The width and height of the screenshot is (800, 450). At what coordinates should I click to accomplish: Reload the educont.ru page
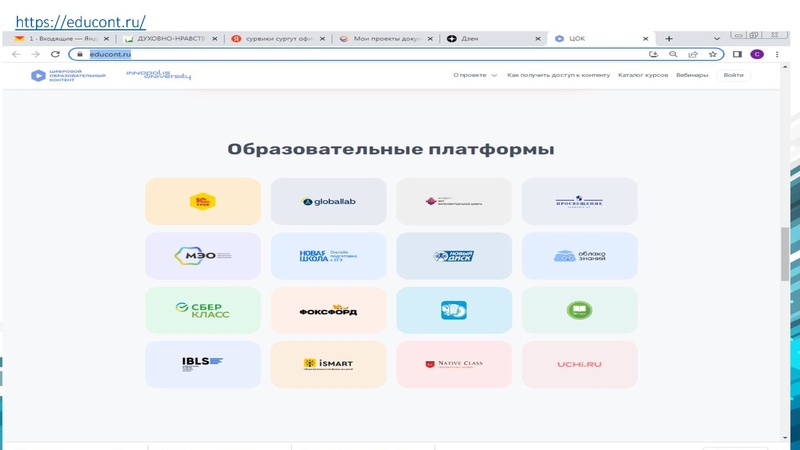coord(55,54)
